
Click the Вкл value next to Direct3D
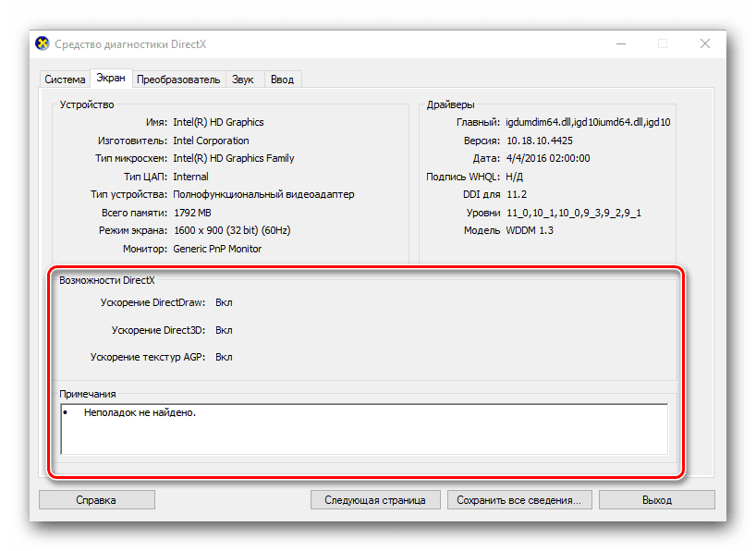click(x=225, y=330)
